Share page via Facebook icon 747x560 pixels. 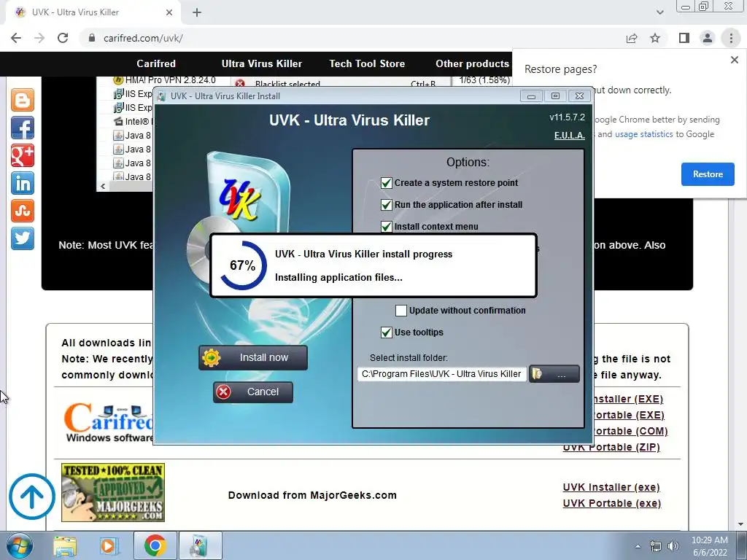click(x=23, y=128)
